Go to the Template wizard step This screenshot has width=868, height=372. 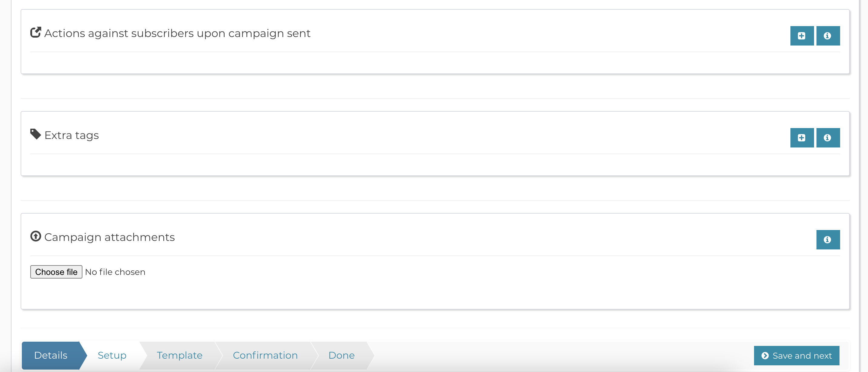(179, 355)
